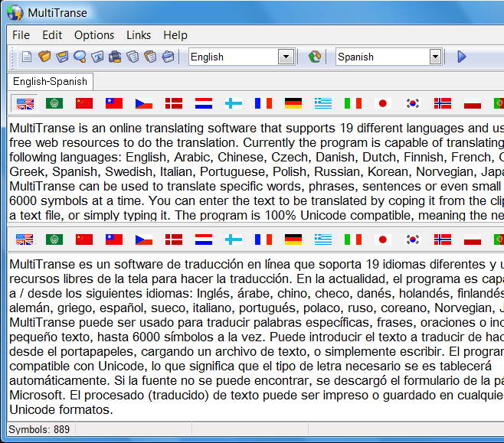Select Japanese flag in translation flag row
The height and width of the screenshot is (443, 504).
tap(383, 239)
